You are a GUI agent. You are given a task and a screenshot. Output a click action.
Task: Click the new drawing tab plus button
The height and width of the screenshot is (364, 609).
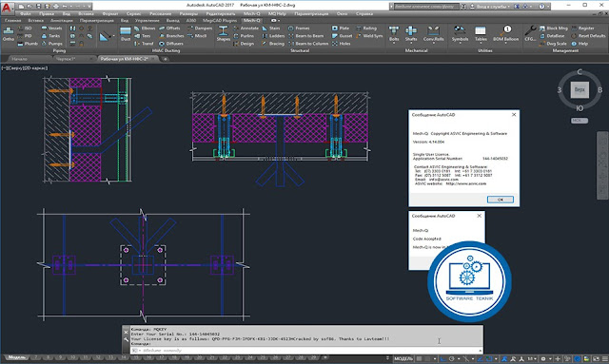point(165,59)
